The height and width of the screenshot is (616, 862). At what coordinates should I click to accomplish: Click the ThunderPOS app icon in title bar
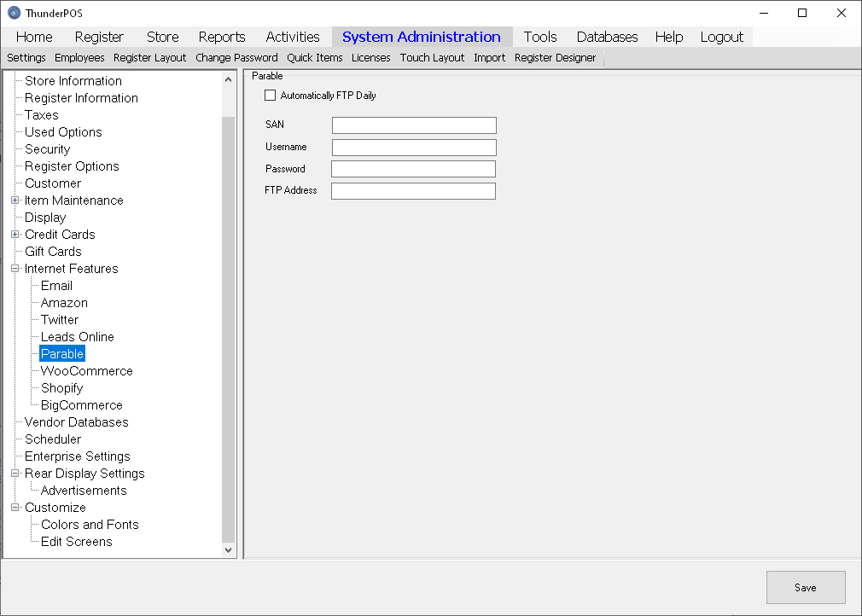pyautogui.click(x=14, y=13)
